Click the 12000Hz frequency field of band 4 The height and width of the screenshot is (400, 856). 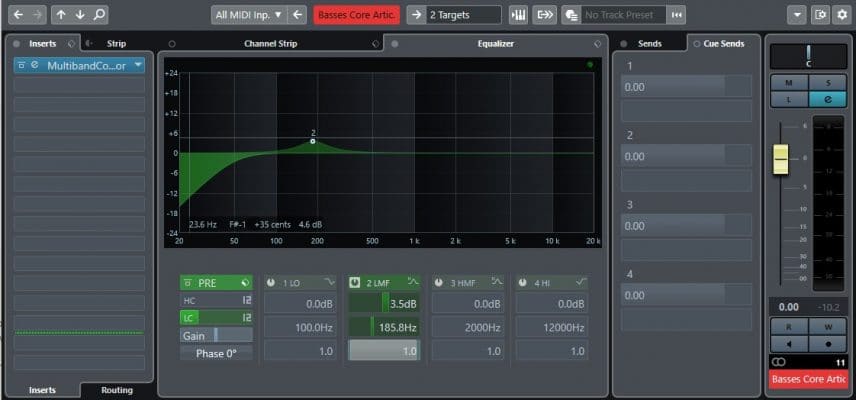click(x=552, y=327)
